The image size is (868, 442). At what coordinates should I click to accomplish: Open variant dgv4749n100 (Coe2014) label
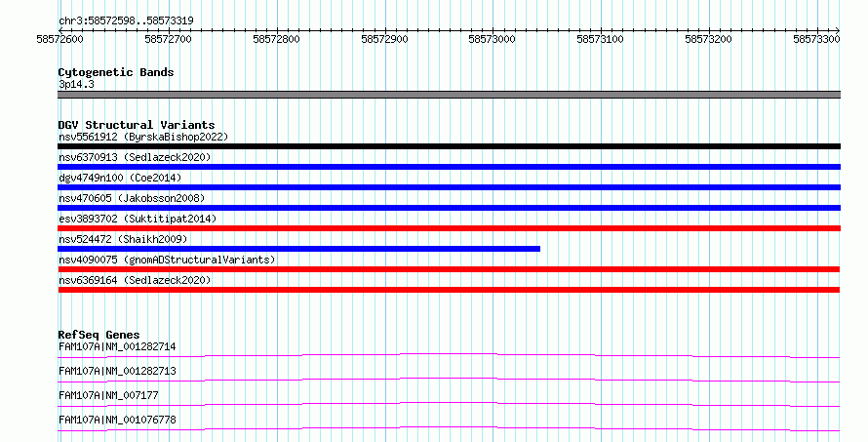coord(120,178)
